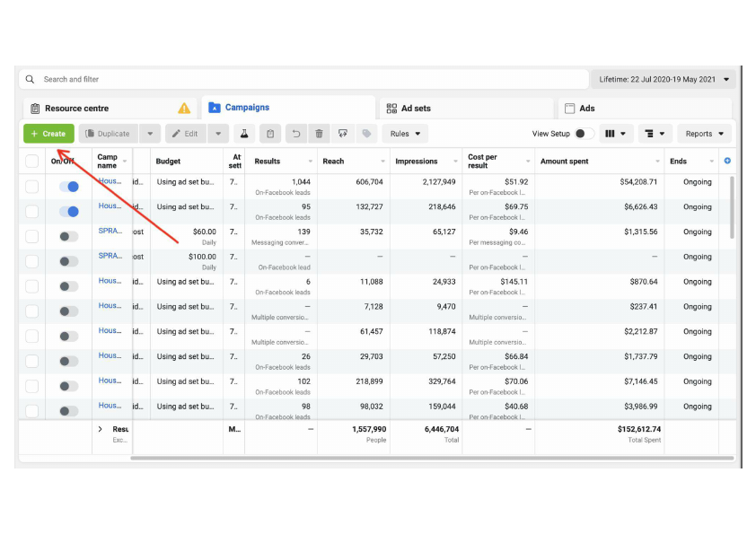Toggle the View Setup switch
The image size is (756, 534).
pyautogui.click(x=585, y=134)
